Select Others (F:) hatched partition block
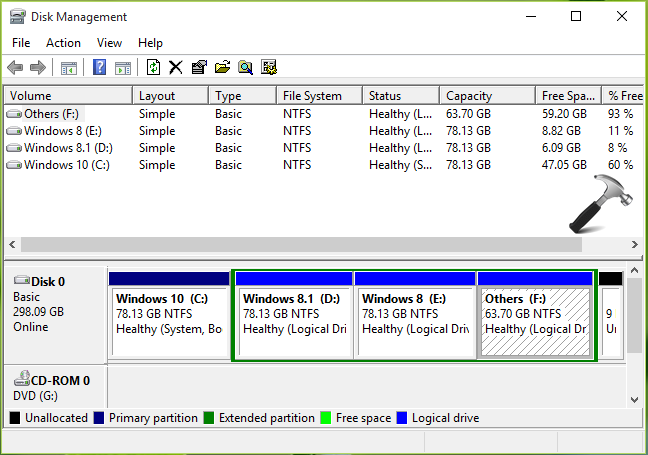This screenshot has width=648, height=455. (535, 315)
